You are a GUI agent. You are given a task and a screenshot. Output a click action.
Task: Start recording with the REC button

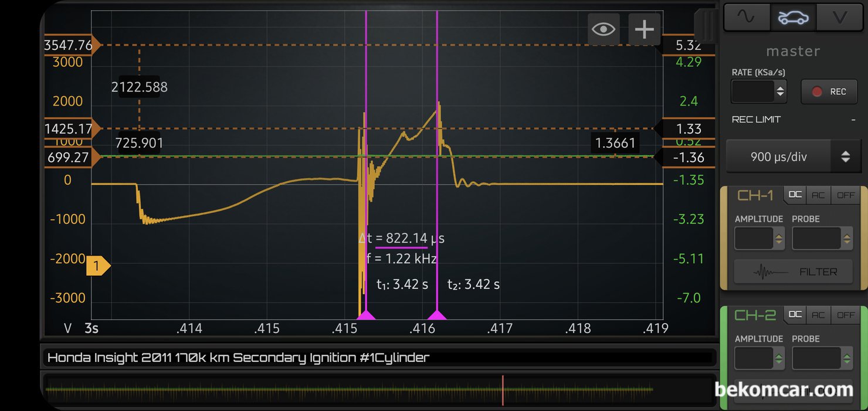829,91
